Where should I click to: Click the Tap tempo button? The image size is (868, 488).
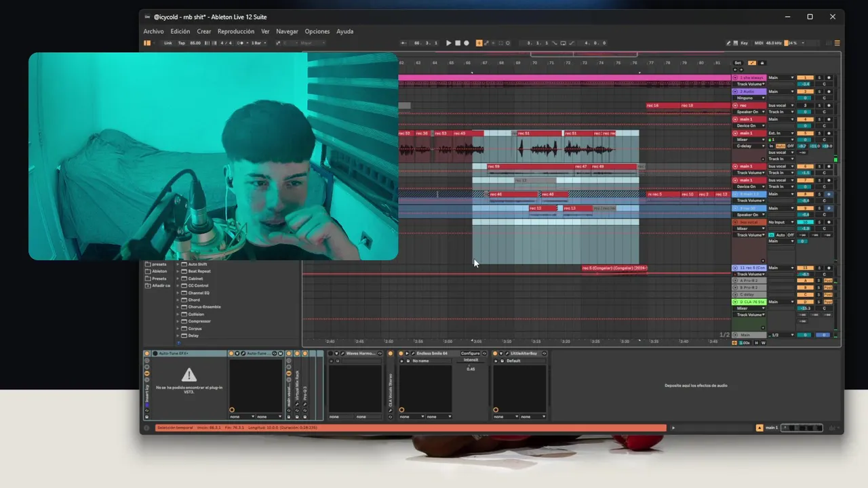click(182, 43)
